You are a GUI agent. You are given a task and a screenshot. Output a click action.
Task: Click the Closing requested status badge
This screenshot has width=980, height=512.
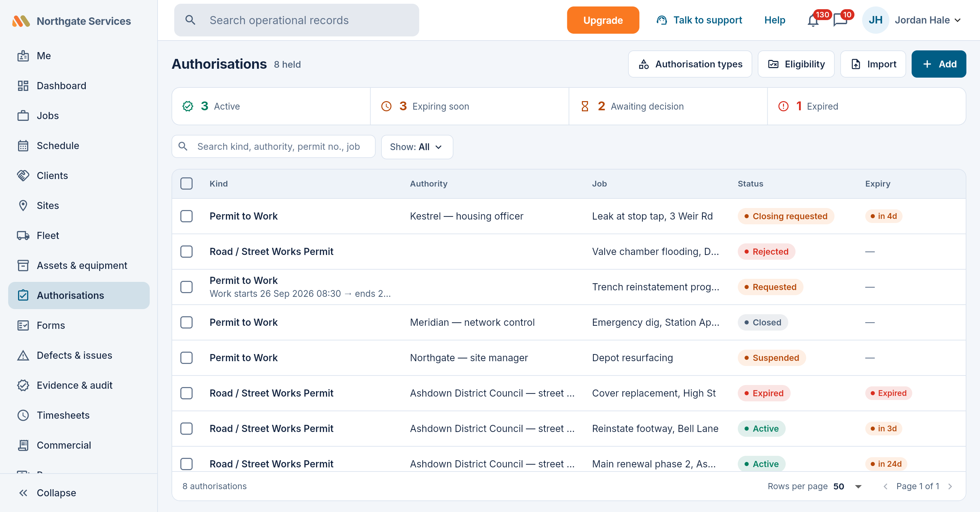pos(786,216)
